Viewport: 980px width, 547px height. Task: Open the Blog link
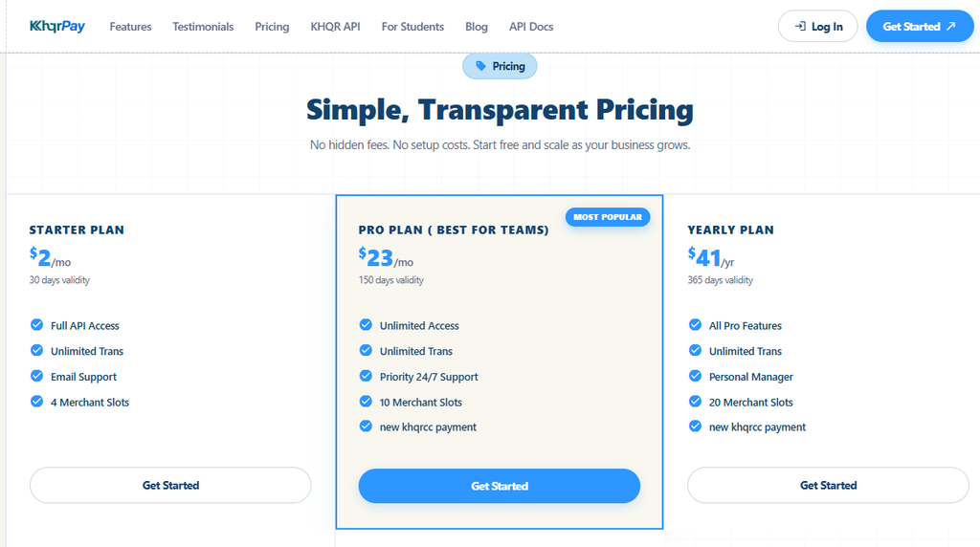click(477, 27)
